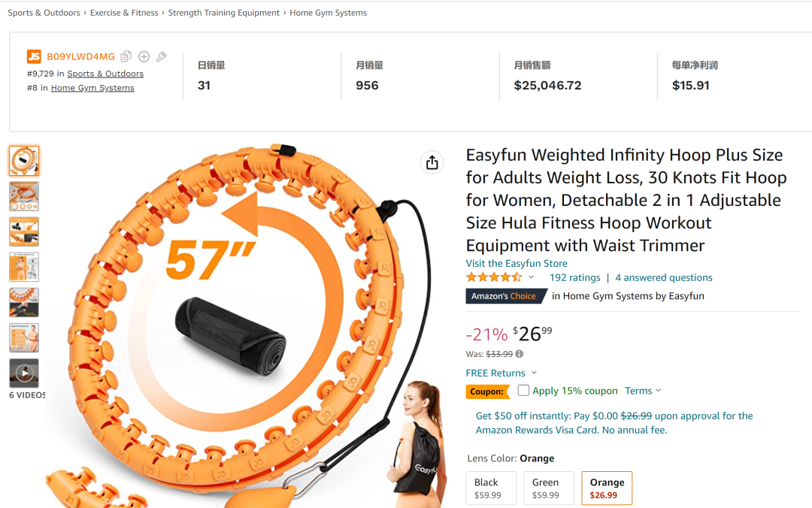Share the product using the share icon

[x=432, y=162]
